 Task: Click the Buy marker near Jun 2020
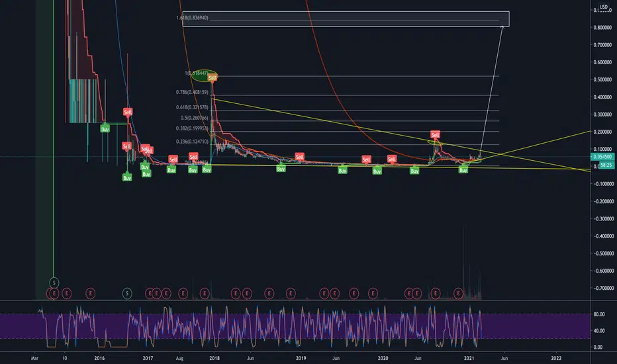(414, 171)
